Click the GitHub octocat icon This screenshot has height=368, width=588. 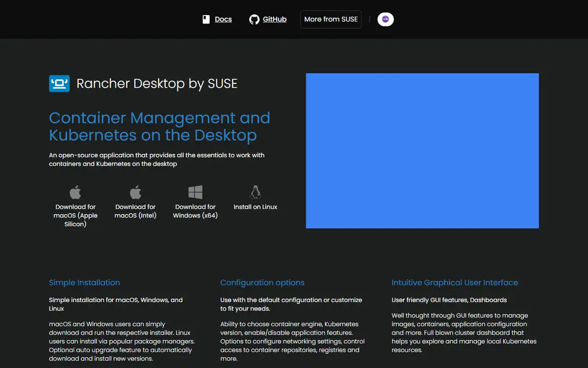(x=254, y=19)
